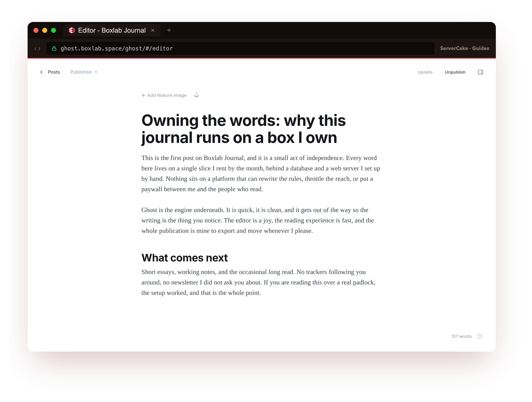
Task: Click the 'What comes next' subheading
Action: coord(184,258)
